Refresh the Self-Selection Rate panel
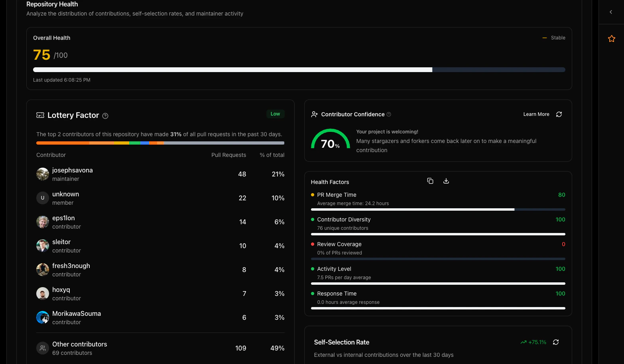This screenshot has height=364, width=624. point(556,342)
